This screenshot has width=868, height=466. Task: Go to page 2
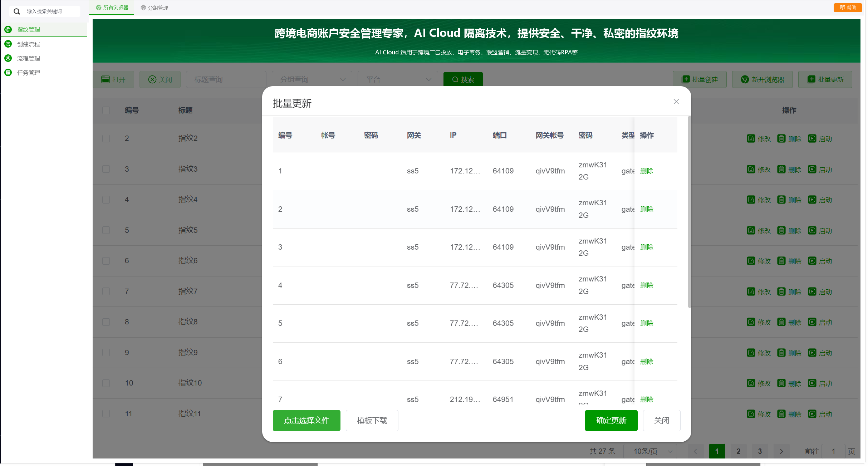pyautogui.click(x=739, y=451)
